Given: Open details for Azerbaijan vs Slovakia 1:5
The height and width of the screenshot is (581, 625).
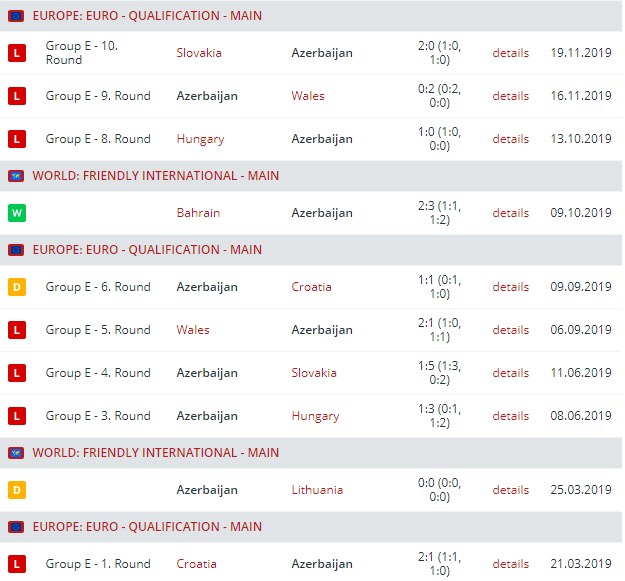Looking at the screenshot, I should coord(510,373).
